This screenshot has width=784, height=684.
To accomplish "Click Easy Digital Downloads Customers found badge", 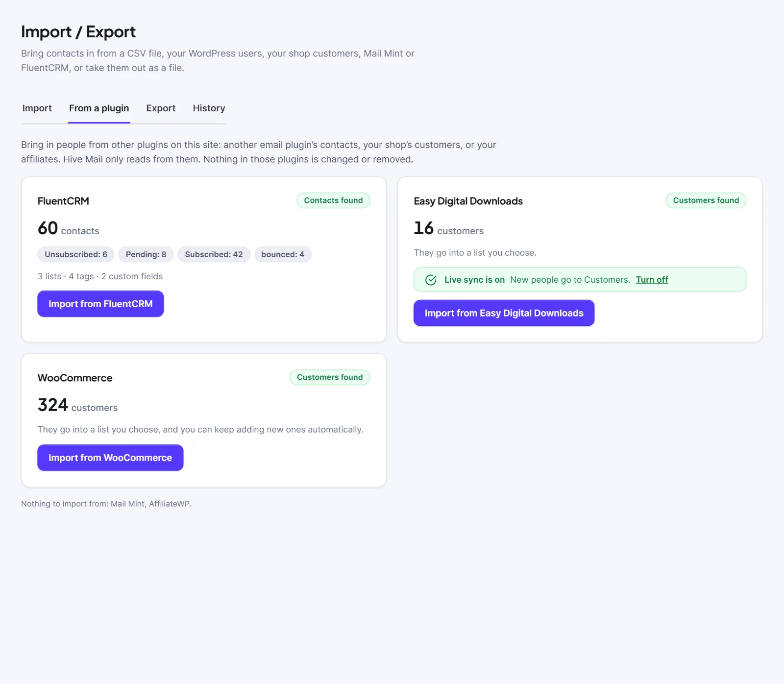I will click(x=706, y=200).
